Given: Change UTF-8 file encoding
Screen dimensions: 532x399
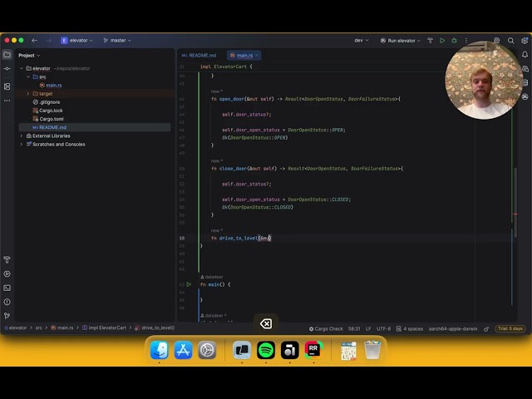Looking at the screenshot, I should [x=384, y=329].
